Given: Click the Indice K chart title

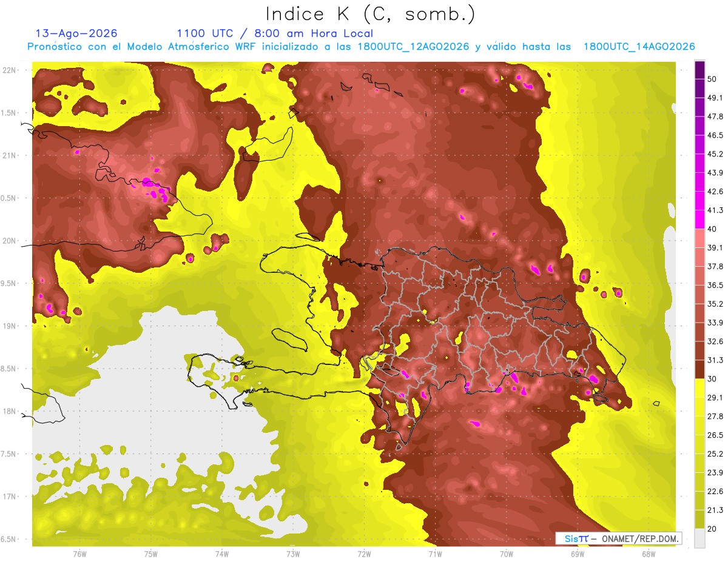Looking at the screenshot, I should click(x=371, y=14).
